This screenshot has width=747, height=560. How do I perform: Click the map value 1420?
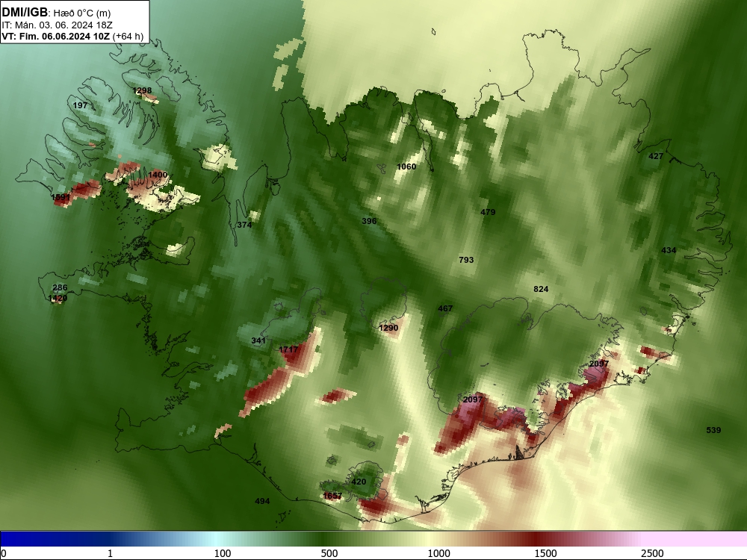coord(58,299)
